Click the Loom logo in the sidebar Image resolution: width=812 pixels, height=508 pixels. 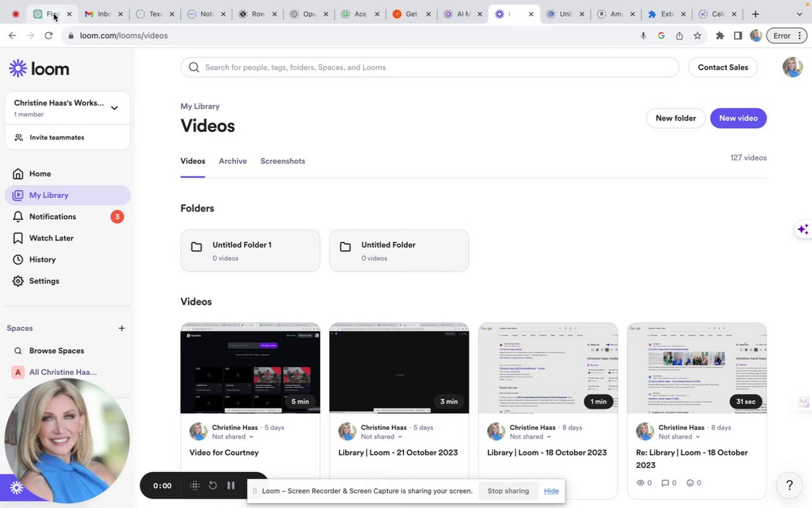pos(39,69)
